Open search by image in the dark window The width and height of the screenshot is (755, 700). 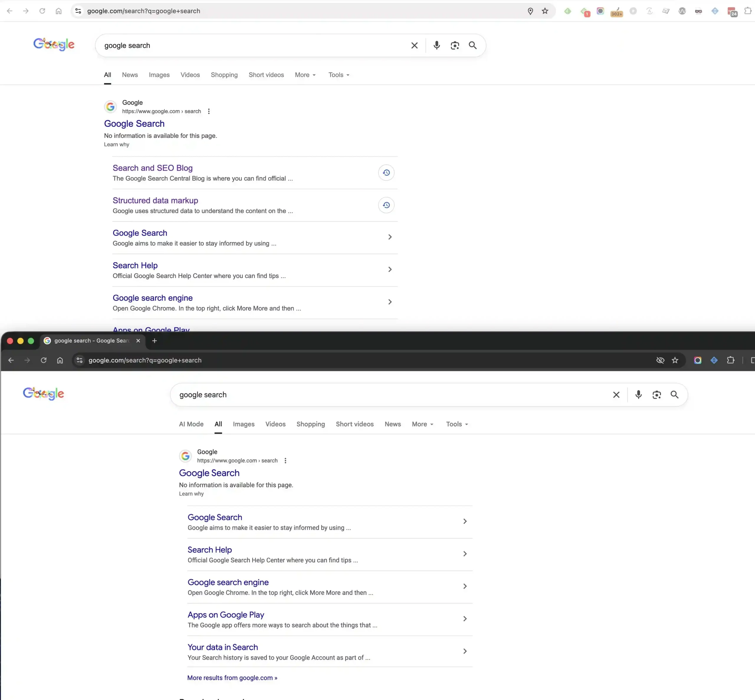656,395
